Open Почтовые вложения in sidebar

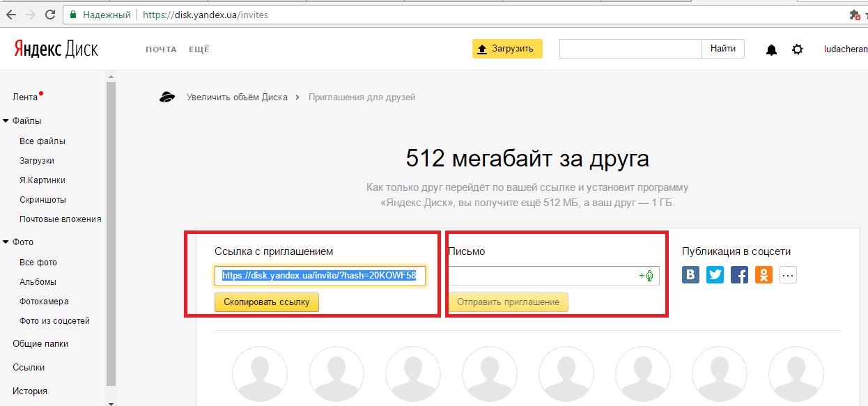(x=61, y=219)
